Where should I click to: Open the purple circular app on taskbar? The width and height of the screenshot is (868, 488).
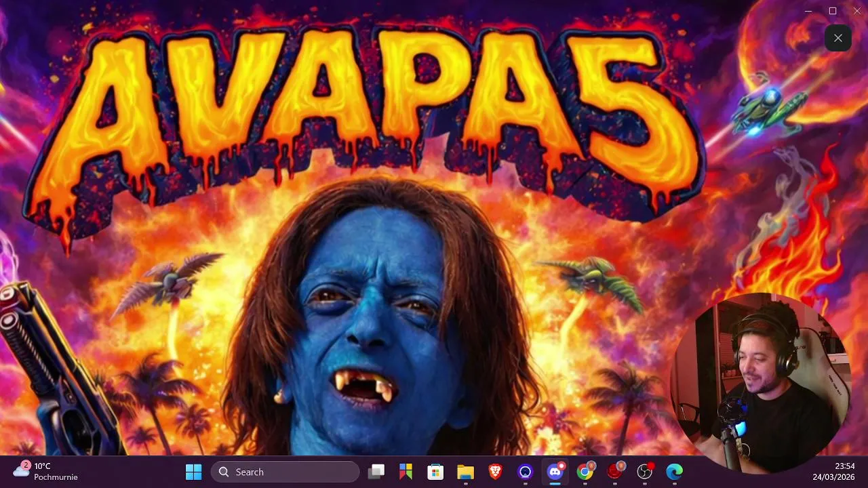coord(525,472)
